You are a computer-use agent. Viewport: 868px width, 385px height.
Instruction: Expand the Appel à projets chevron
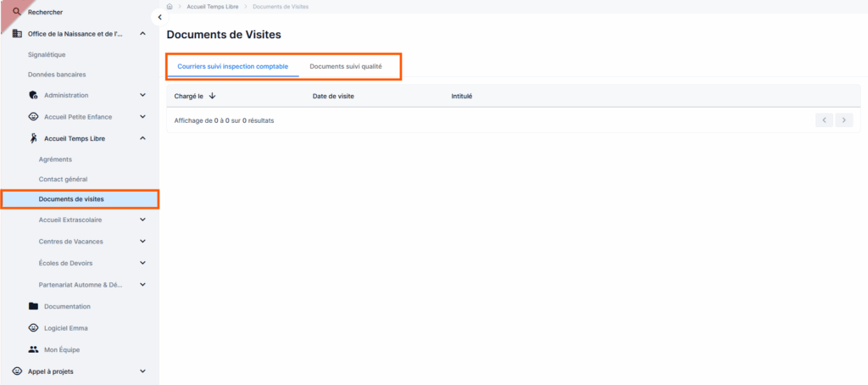[142, 371]
